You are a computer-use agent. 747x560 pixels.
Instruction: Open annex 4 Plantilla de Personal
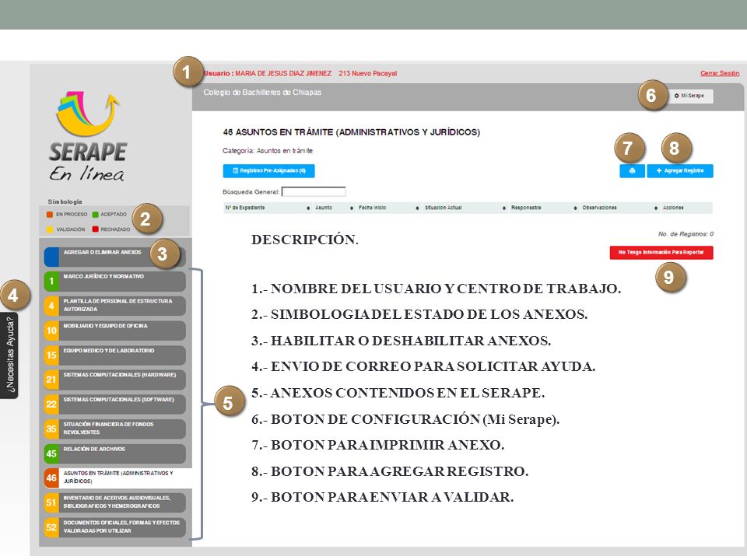(x=114, y=306)
